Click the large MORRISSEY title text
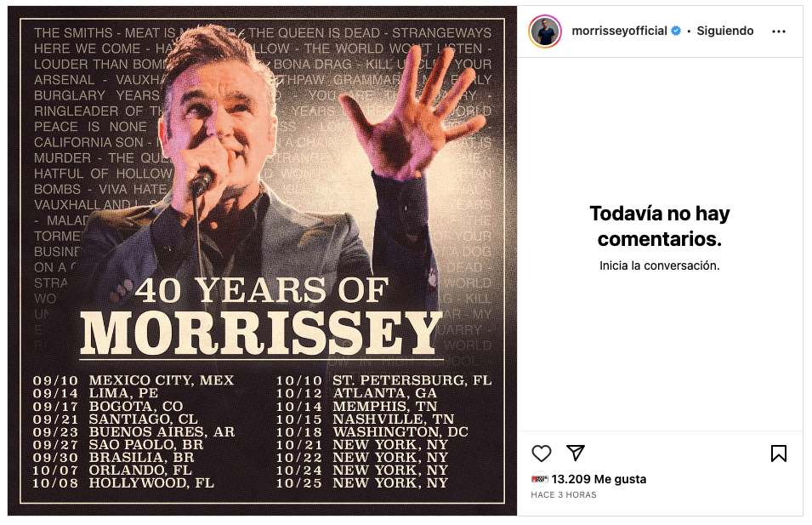Viewport: 812px width, 525px height. tap(262, 333)
